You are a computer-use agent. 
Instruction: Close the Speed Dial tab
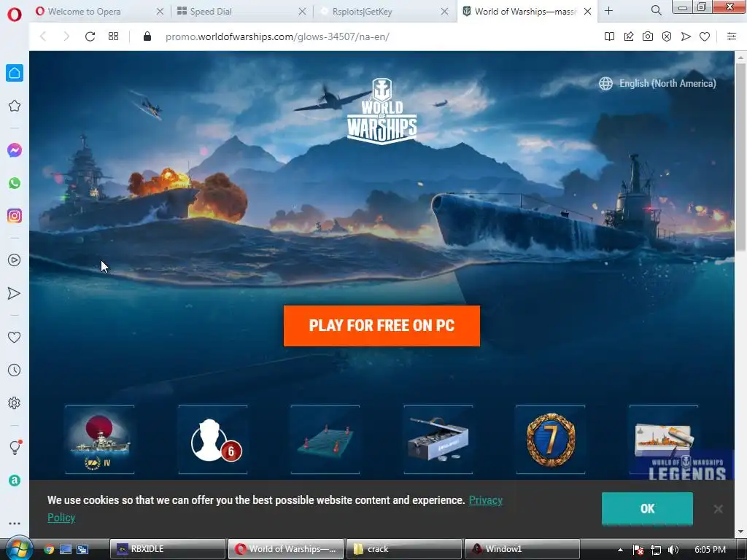click(x=302, y=11)
